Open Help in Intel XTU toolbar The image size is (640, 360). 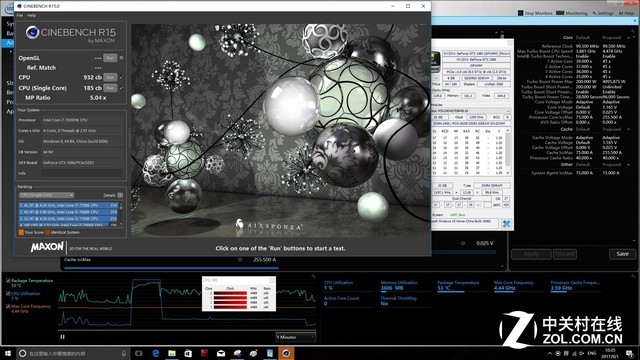626,13
